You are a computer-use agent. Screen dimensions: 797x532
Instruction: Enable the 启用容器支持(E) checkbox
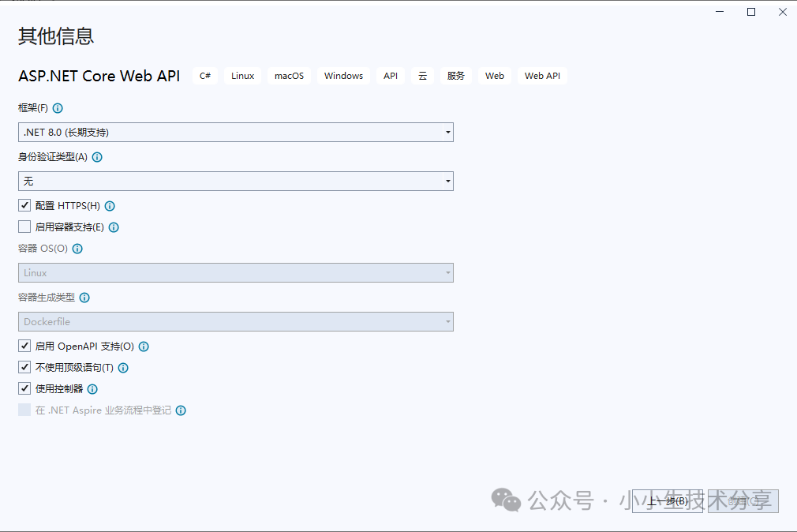point(24,227)
